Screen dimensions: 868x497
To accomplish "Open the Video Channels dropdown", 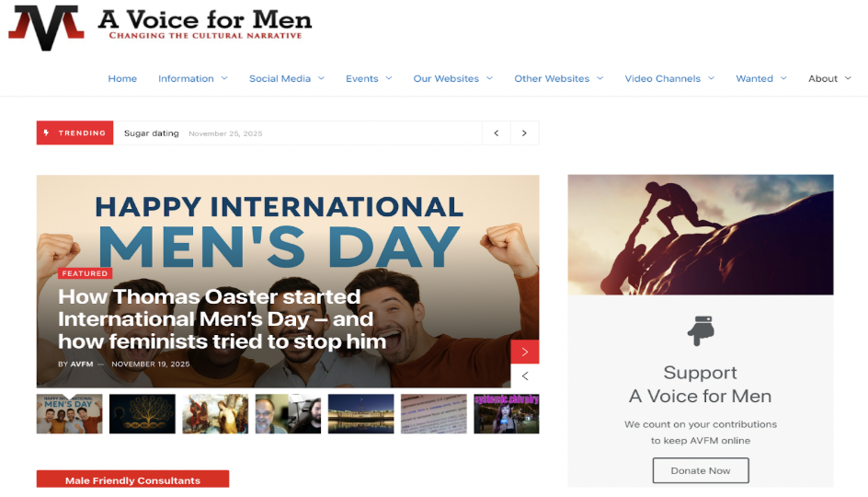I will click(668, 79).
